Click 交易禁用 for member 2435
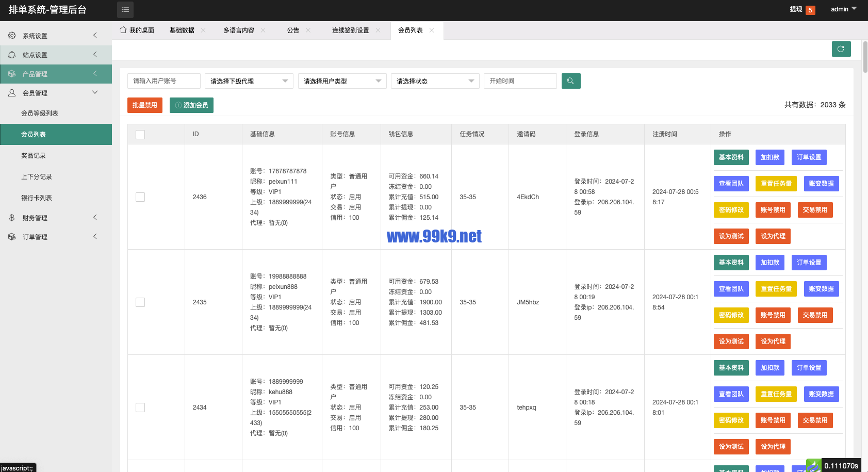Screen dimensions: 868x472 click(815, 315)
